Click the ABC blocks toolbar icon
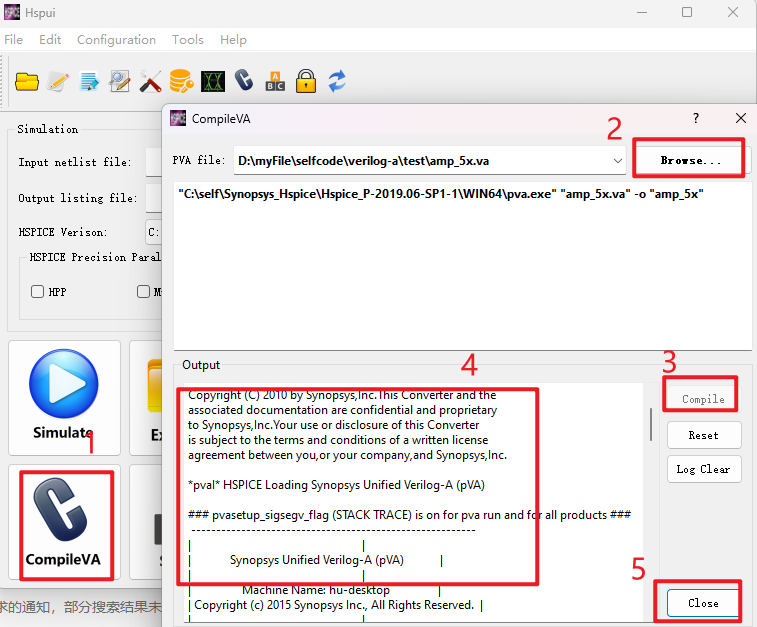The height and width of the screenshot is (627, 757). tap(275, 81)
